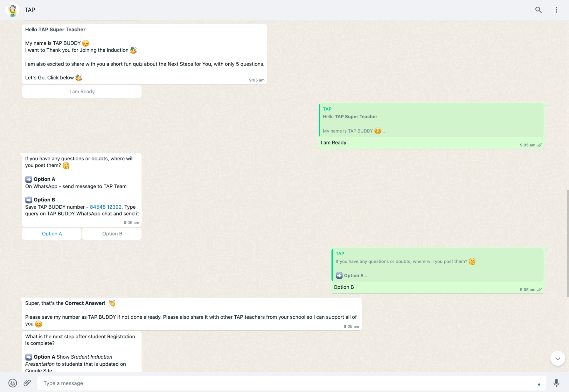Screen dimensions: 569x392
Task: Open the three-dot chat menu
Action: pos(556,10)
